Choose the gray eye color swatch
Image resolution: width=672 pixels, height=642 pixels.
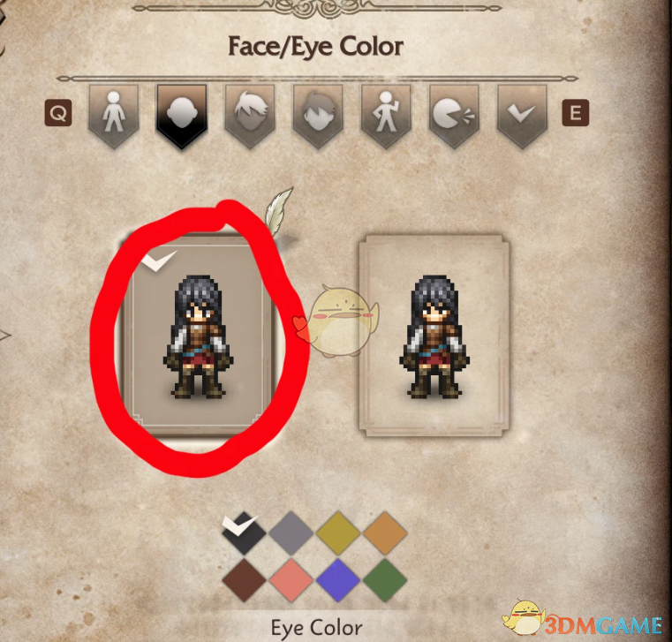(x=291, y=532)
